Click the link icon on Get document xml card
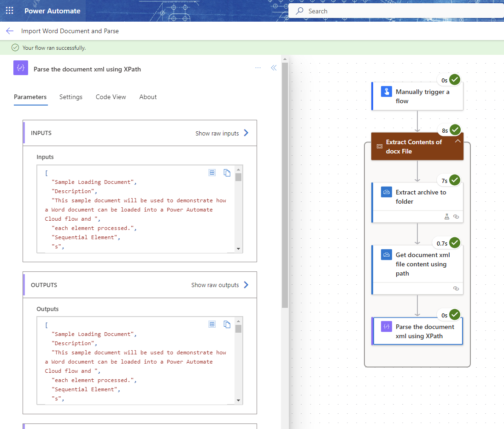This screenshot has width=504, height=429. tap(456, 288)
